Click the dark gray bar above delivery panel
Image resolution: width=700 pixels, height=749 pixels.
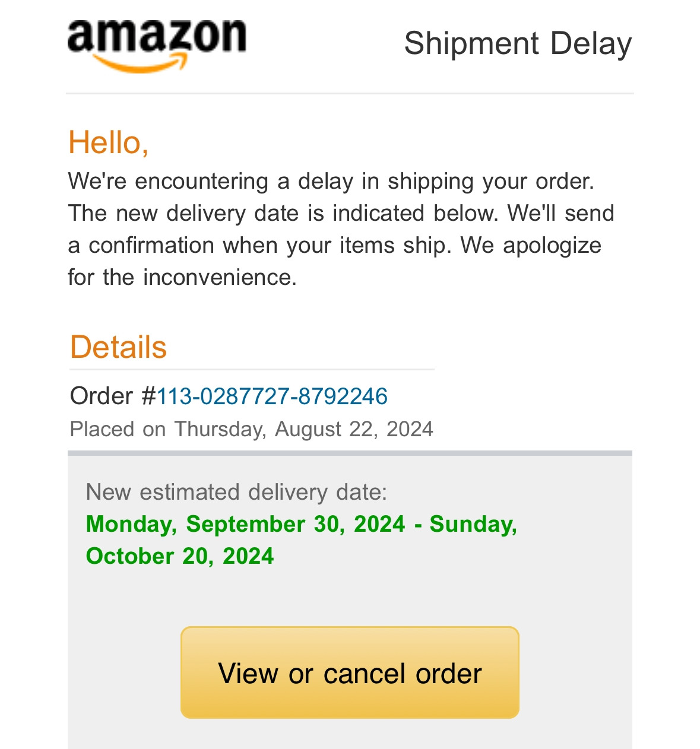click(x=350, y=453)
